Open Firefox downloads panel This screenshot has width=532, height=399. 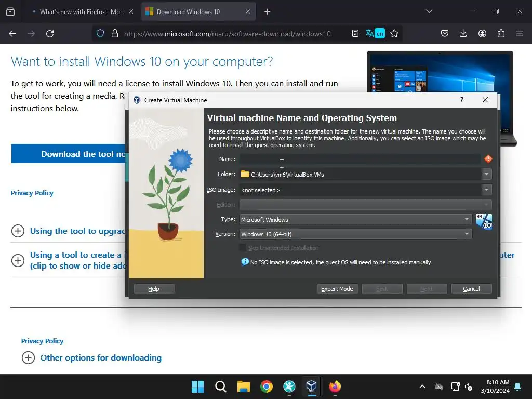click(x=463, y=33)
